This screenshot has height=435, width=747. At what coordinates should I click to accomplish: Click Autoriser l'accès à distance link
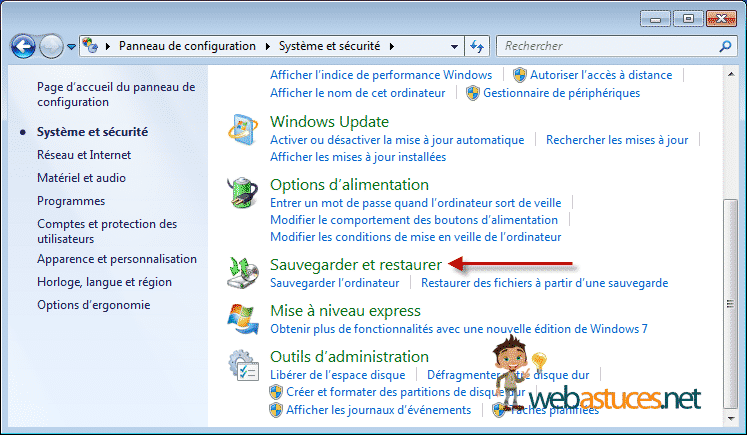601,75
